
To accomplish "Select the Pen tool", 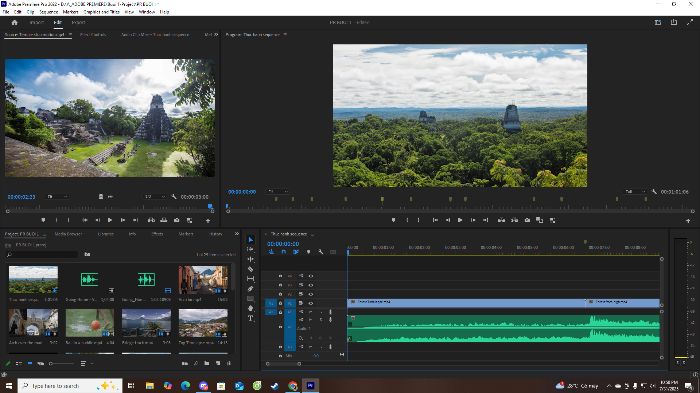I will point(250,289).
